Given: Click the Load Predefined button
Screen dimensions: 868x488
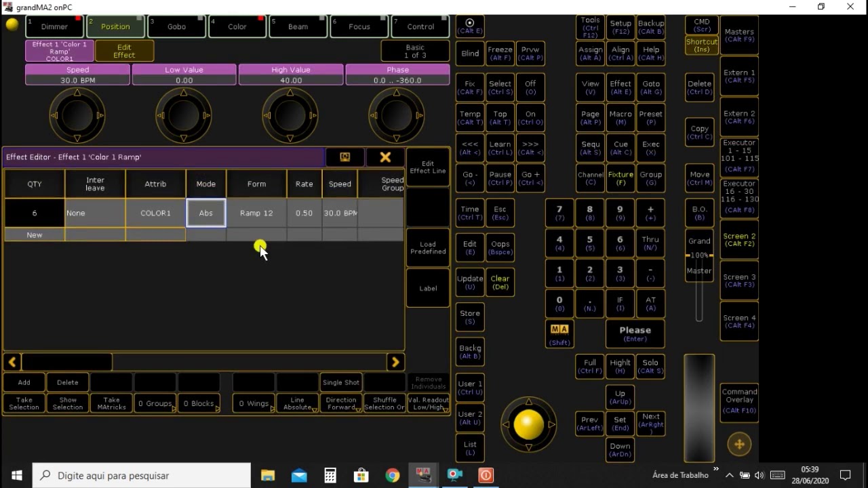Looking at the screenshot, I should 428,247.
